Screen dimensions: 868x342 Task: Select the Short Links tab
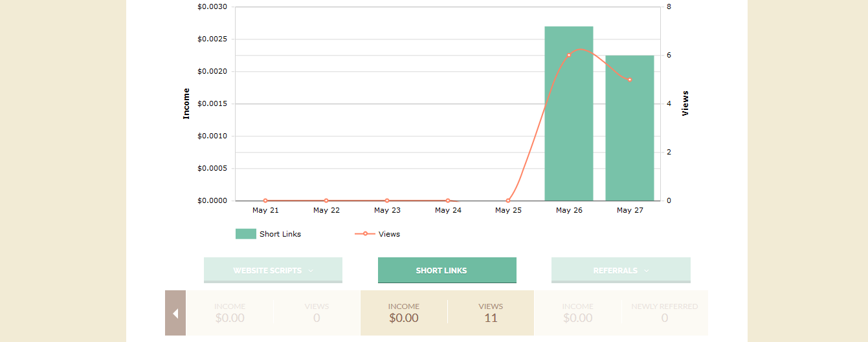[x=447, y=270]
